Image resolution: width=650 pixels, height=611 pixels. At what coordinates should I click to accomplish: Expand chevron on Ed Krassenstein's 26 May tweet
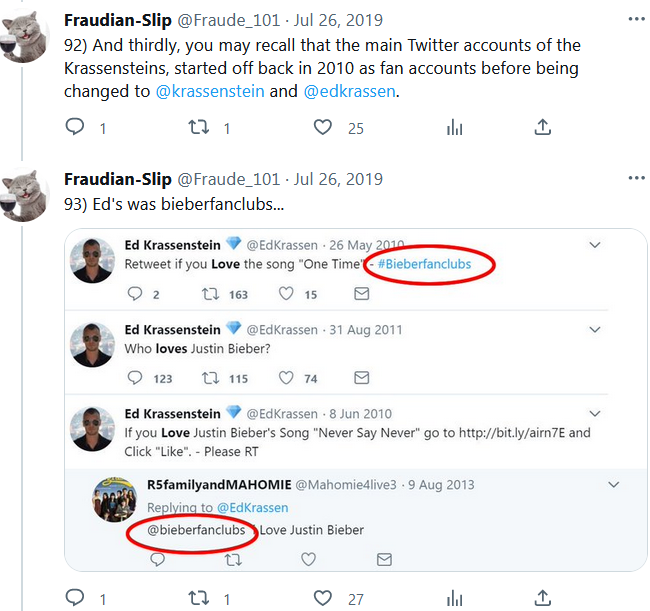(x=594, y=245)
